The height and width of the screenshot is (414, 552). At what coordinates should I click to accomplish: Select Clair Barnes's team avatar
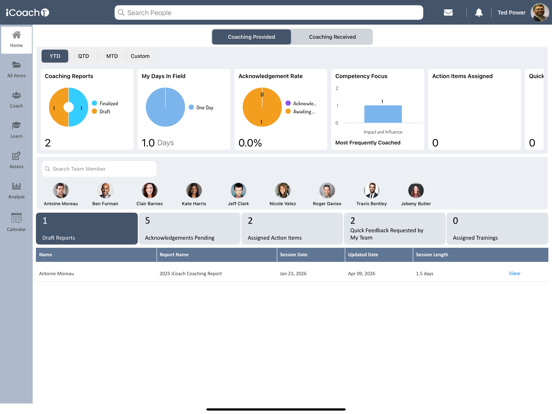[x=150, y=190]
